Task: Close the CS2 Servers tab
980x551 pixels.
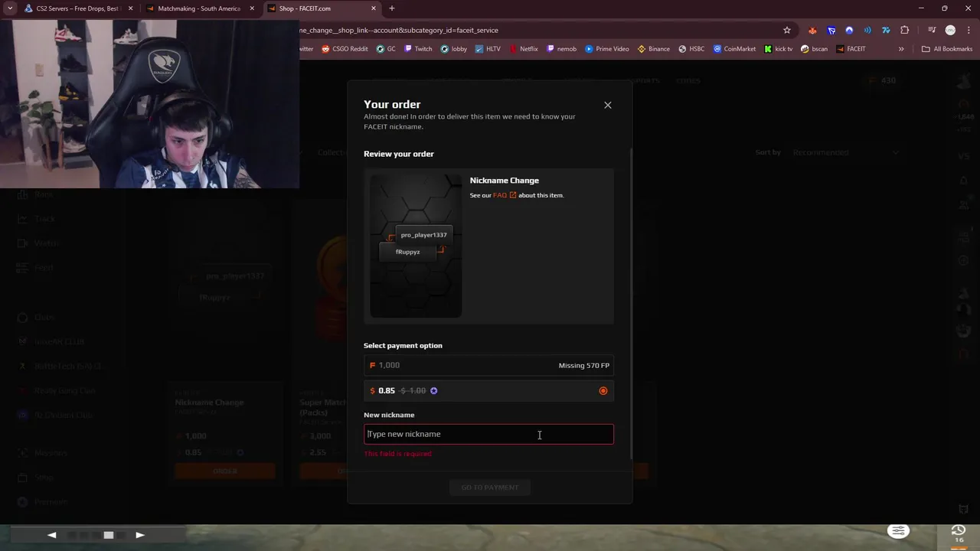Action: (130, 8)
